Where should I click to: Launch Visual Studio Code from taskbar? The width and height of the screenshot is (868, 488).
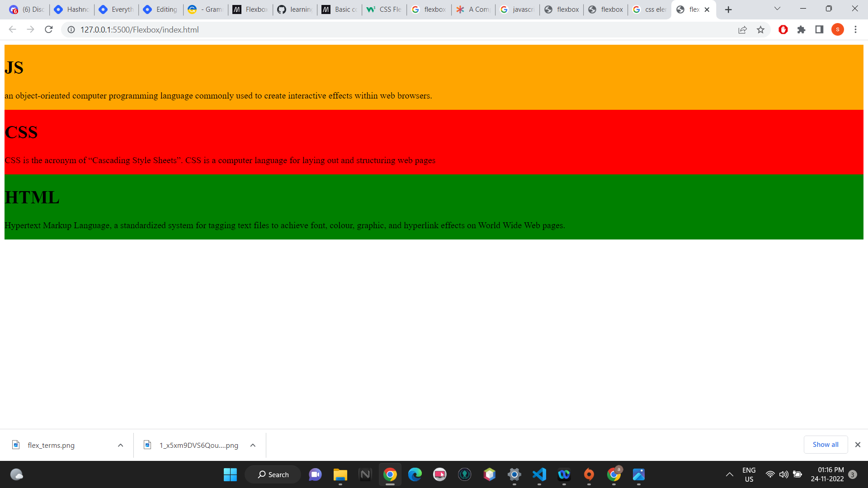539,474
